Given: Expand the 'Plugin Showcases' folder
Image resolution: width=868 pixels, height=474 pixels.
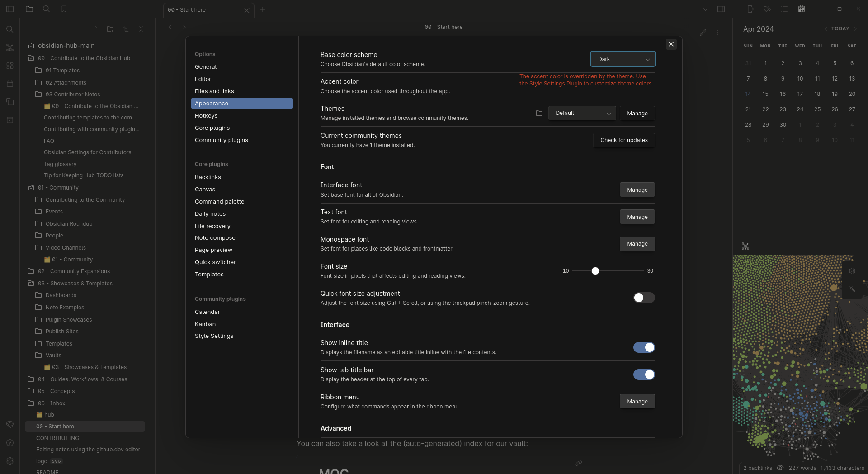Looking at the screenshot, I should [69, 320].
